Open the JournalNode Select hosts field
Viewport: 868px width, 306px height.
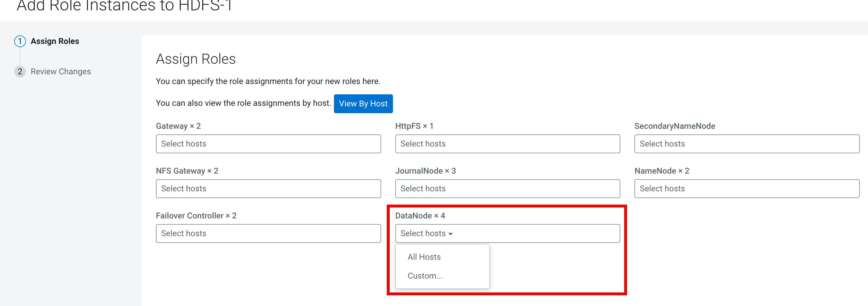coord(507,188)
